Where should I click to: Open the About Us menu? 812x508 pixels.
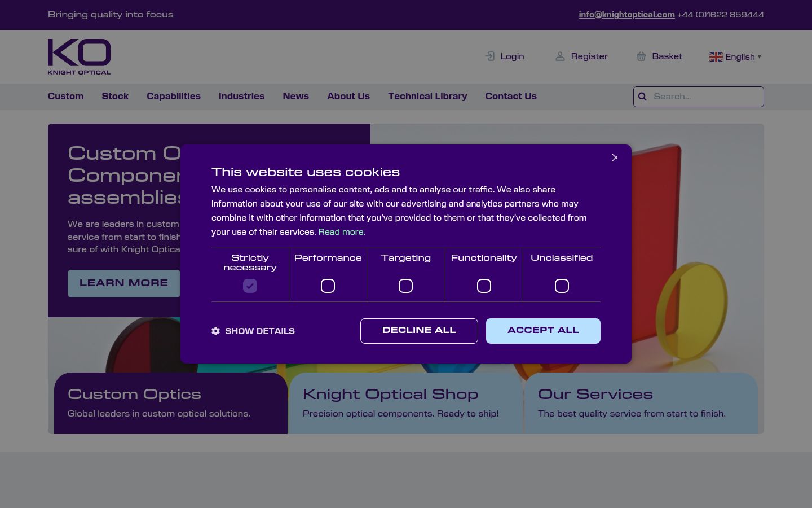click(348, 97)
